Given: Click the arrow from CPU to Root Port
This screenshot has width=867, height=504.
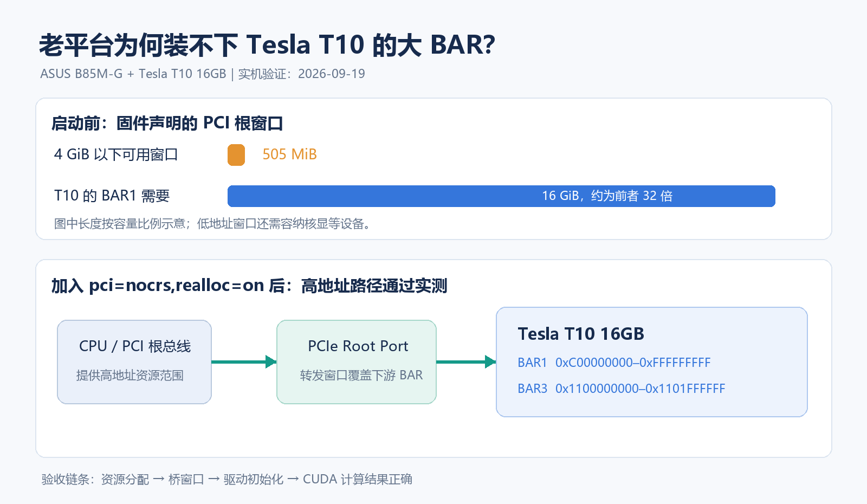Looking at the screenshot, I should tap(244, 362).
